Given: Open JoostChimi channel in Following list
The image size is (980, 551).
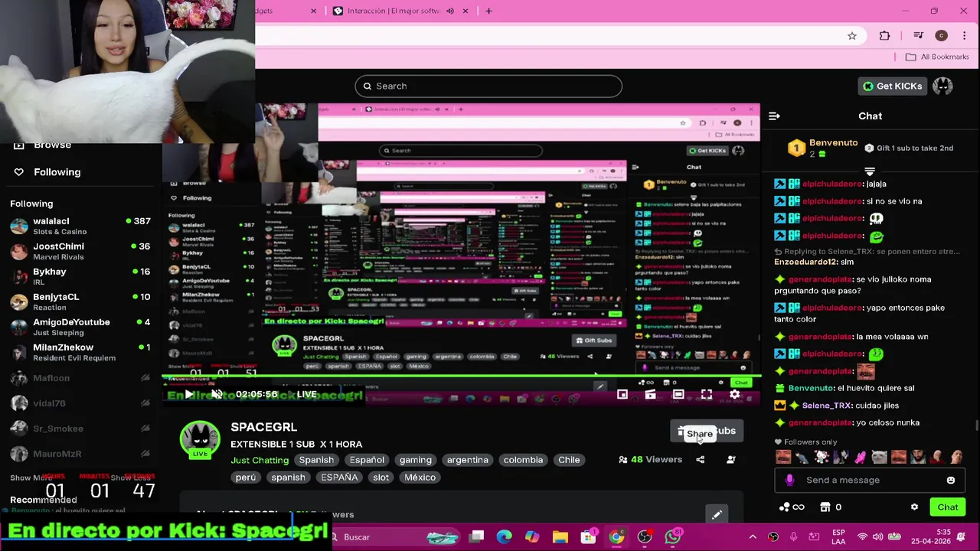Looking at the screenshot, I should tap(80, 251).
